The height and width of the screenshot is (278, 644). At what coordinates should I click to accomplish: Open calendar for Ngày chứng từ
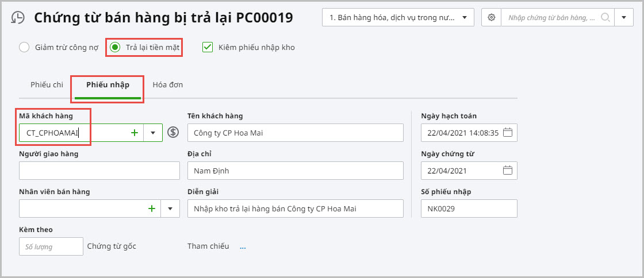coord(507,171)
